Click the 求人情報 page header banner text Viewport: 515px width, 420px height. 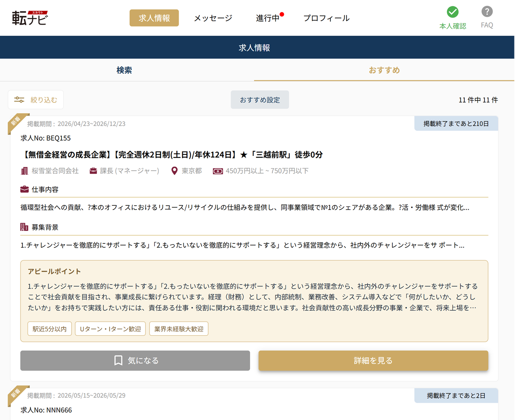tap(254, 48)
